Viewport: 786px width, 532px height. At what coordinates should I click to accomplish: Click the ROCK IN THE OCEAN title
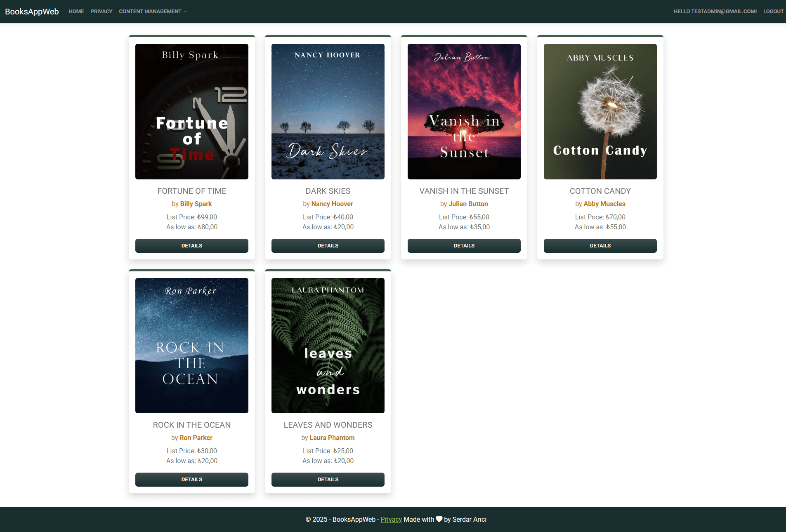192,425
